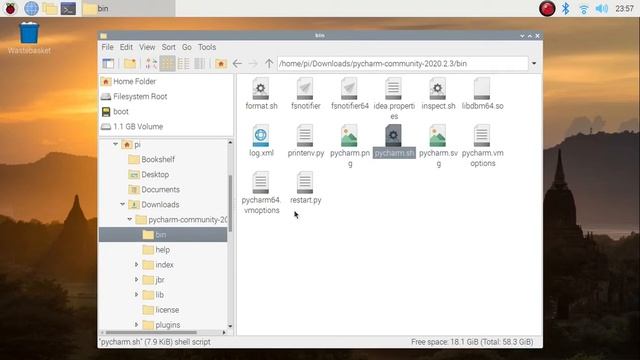Screen dimensions: 640x360
Task: Launch the web browser from taskbar
Action: click(x=31, y=8)
